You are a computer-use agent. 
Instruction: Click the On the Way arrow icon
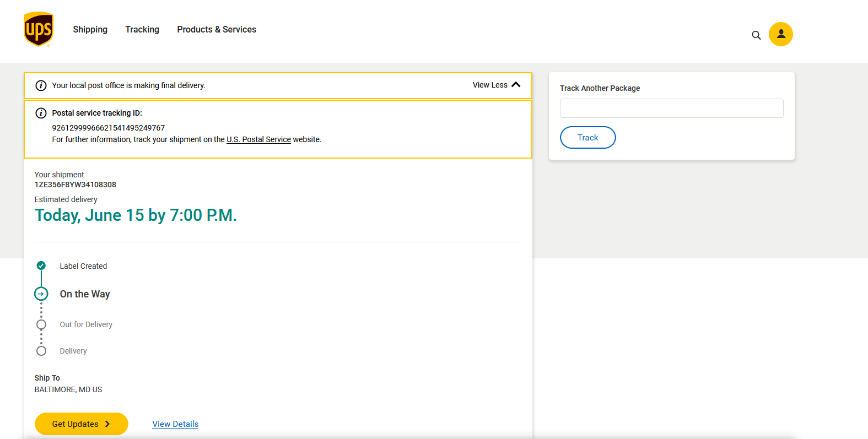tap(41, 294)
